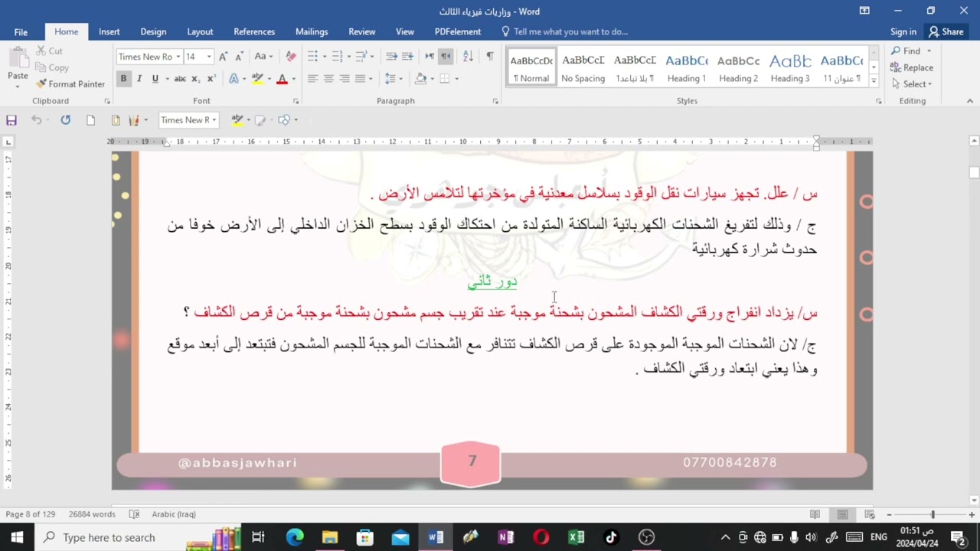The width and height of the screenshot is (980, 551).
Task: Toggle superscript formatting
Action: coord(211,79)
